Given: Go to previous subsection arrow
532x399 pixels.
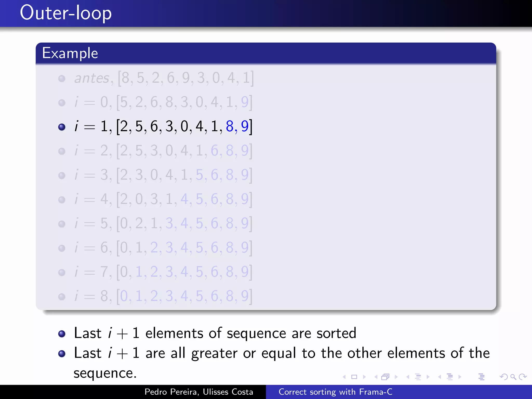Looking at the screenshot, I should pos(408,377).
